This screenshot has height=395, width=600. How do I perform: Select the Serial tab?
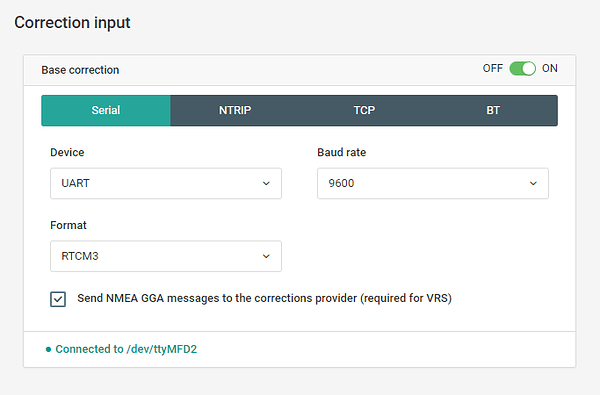click(106, 110)
